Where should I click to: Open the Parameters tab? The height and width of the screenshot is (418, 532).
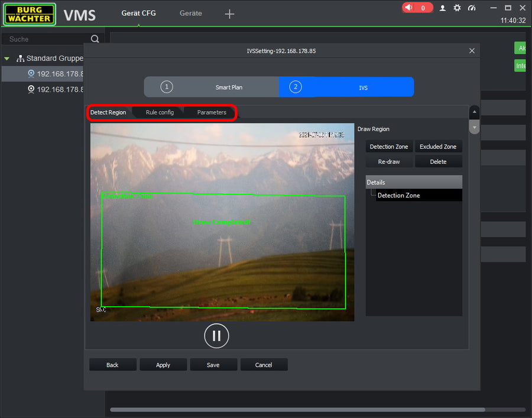[x=212, y=112]
